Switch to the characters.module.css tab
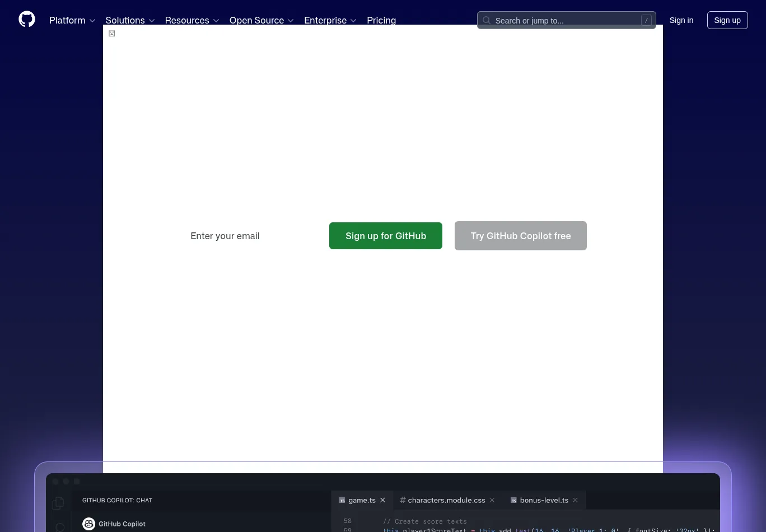 pyautogui.click(x=446, y=500)
